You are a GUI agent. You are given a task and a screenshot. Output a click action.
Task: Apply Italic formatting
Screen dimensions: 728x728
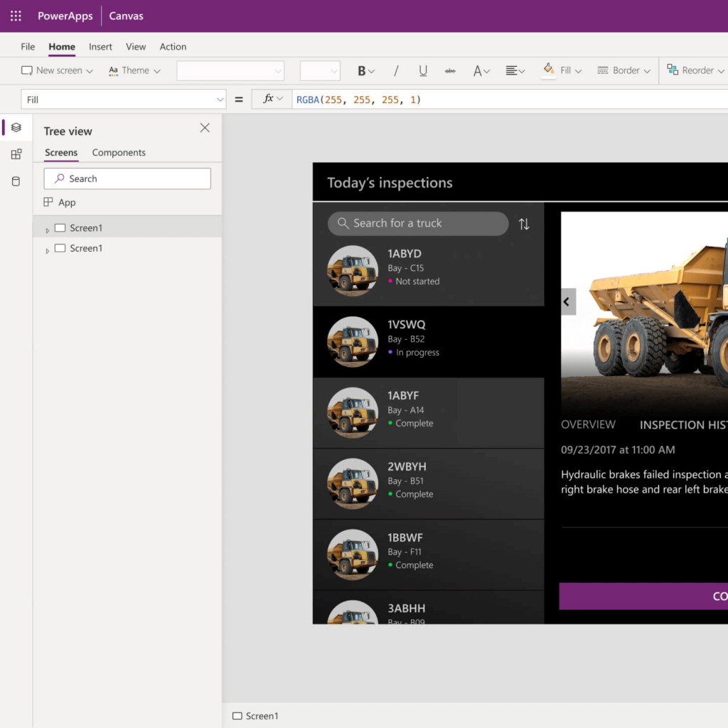396,70
